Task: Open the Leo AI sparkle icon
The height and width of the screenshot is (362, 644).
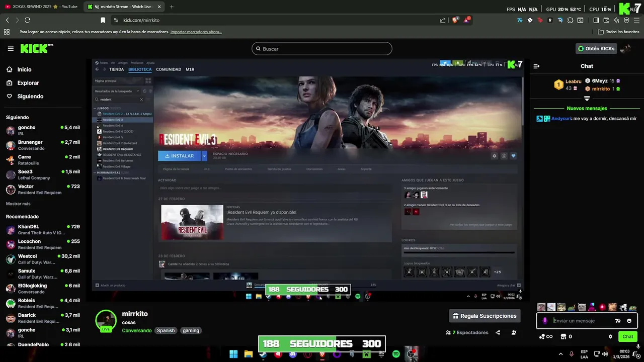Action: [616, 20]
